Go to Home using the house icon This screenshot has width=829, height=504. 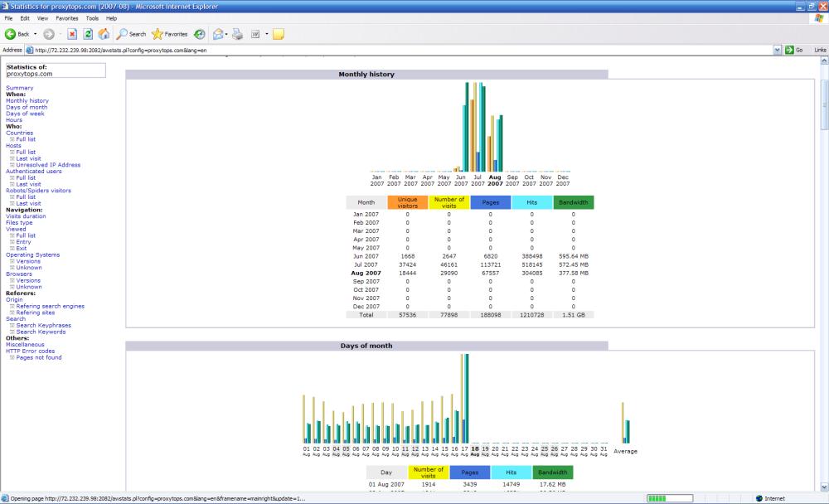click(x=104, y=34)
